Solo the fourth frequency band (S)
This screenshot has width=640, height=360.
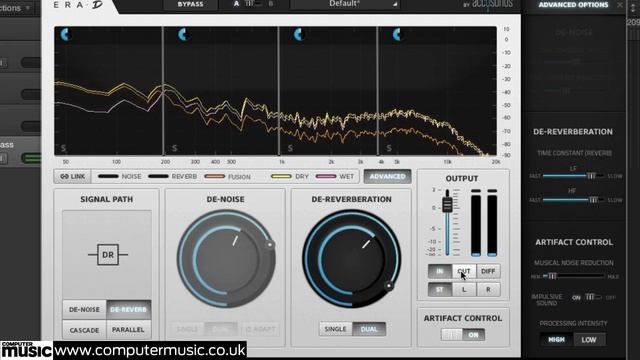point(389,148)
